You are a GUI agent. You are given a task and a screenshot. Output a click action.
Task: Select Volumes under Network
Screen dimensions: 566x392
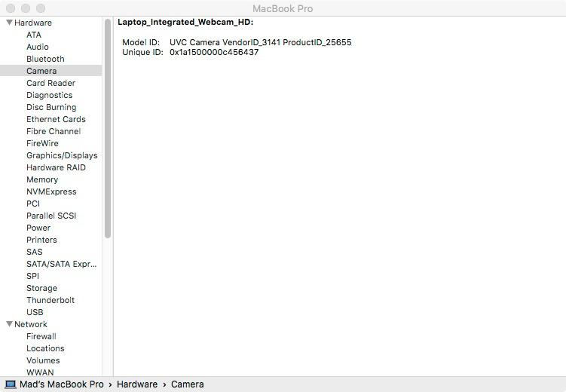pos(43,360)
